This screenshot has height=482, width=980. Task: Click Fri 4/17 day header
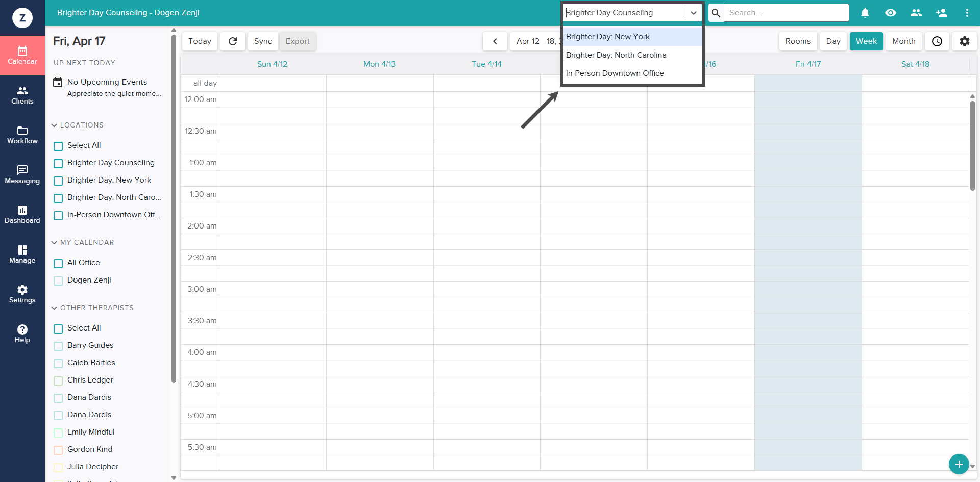[808, 64]
